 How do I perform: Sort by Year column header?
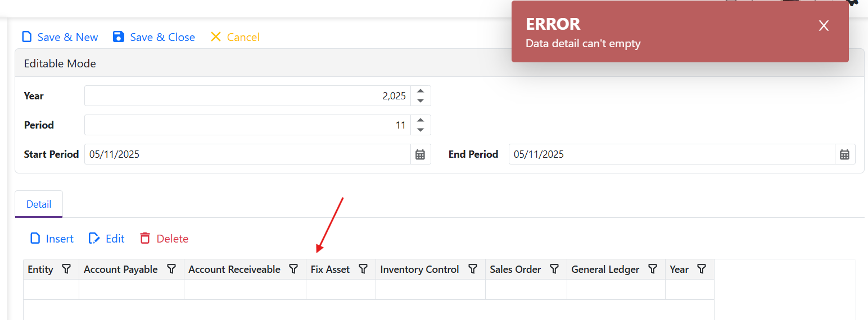679,269
